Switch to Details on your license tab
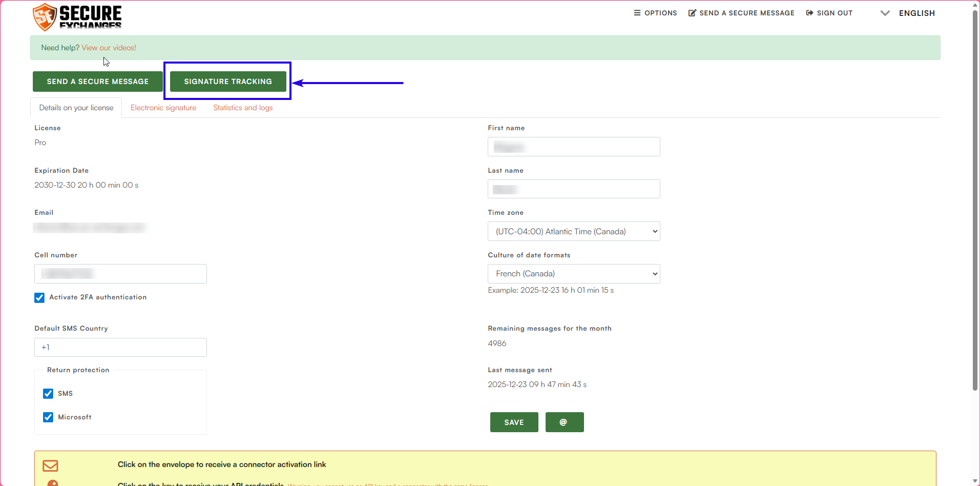Image resolution: width=980 pixels, height=486 pixels. (x=76, y=108)
